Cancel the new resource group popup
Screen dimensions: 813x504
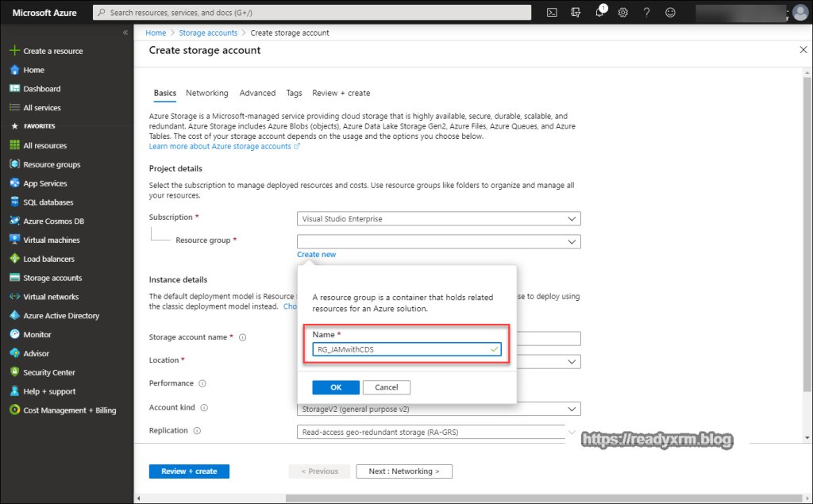(x=386, y=387)
